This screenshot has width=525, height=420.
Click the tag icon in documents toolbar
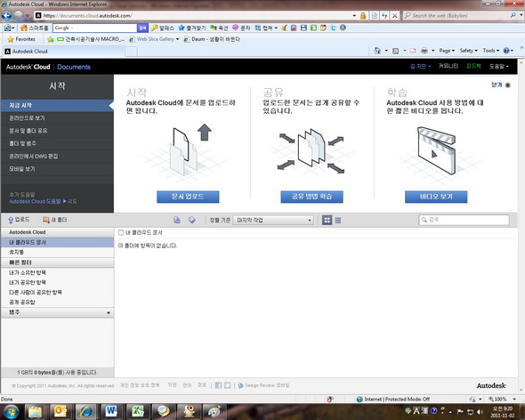tap(192, 220)
